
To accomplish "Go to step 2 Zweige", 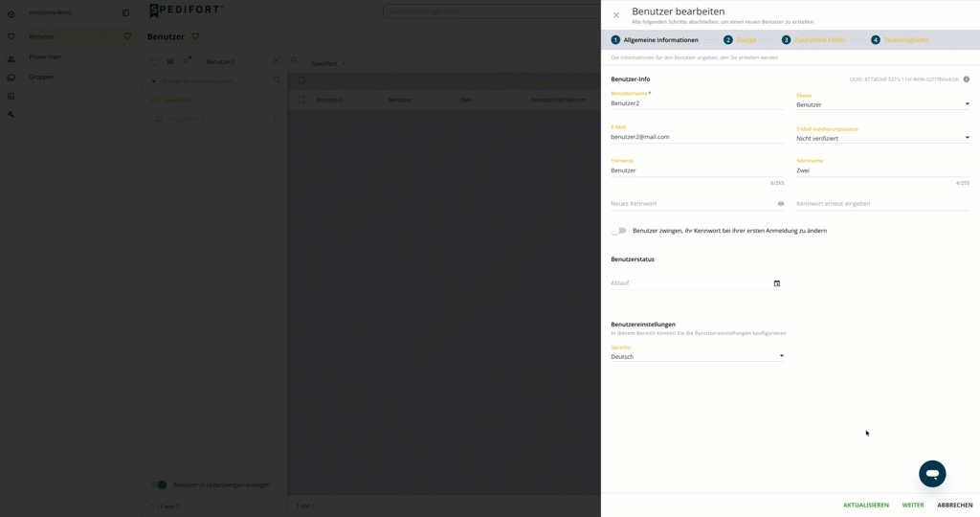I will [740, 40].
